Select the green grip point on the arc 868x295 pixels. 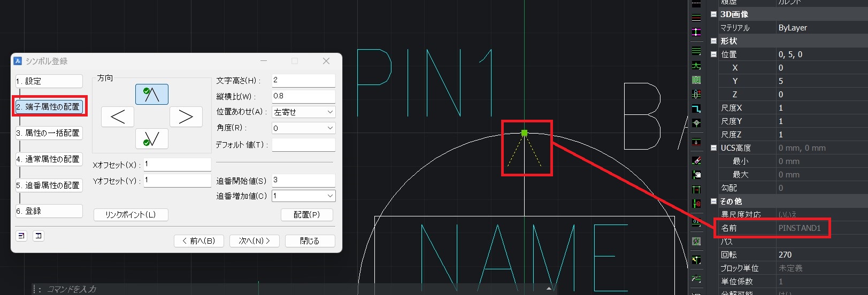524,133
